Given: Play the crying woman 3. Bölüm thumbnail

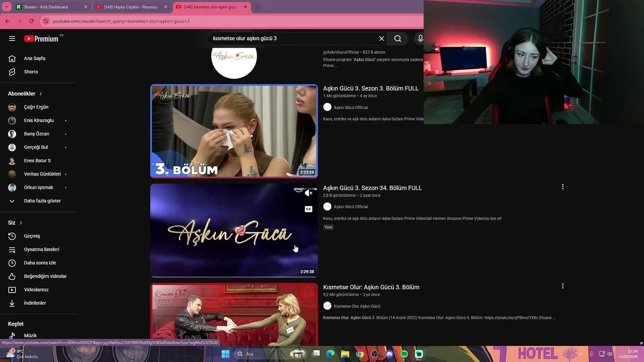Looking at the screenshot, I should [x=234, y=131].
